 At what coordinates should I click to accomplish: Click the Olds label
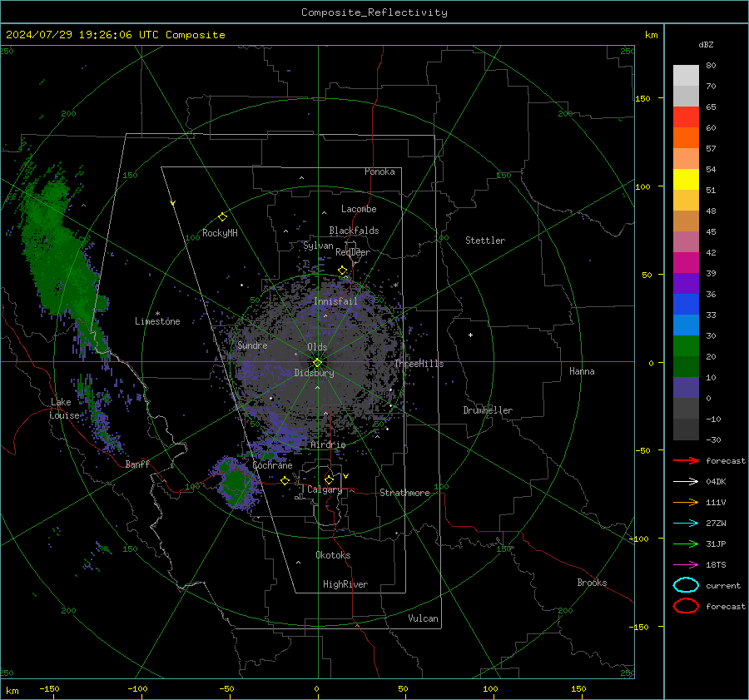click(317, 347)
